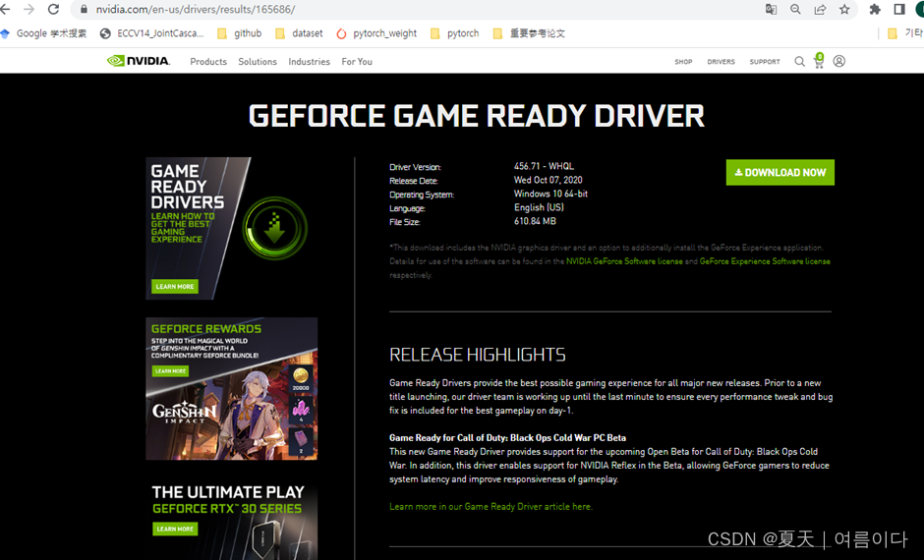
Task: Click the Game Ready Drivers banner image
Action: pyautogui.click(x=232, y=229)
